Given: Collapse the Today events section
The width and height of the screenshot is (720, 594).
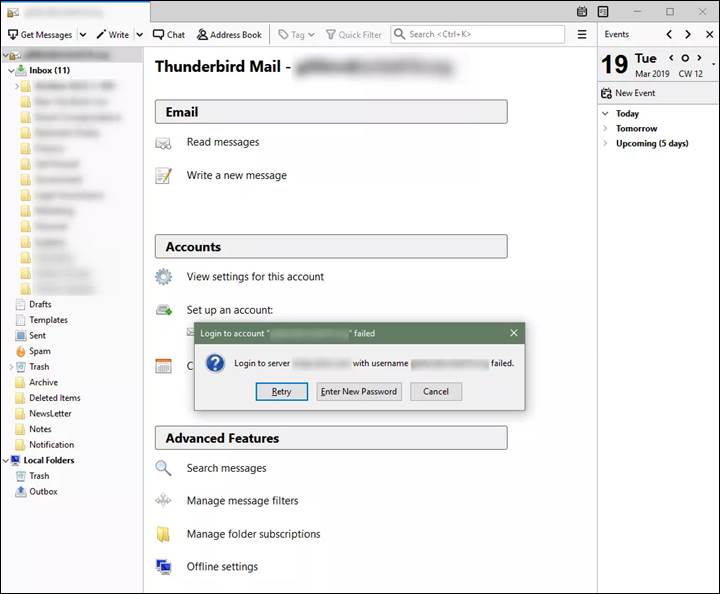Looking at the screenshot, I should [605, 113].
